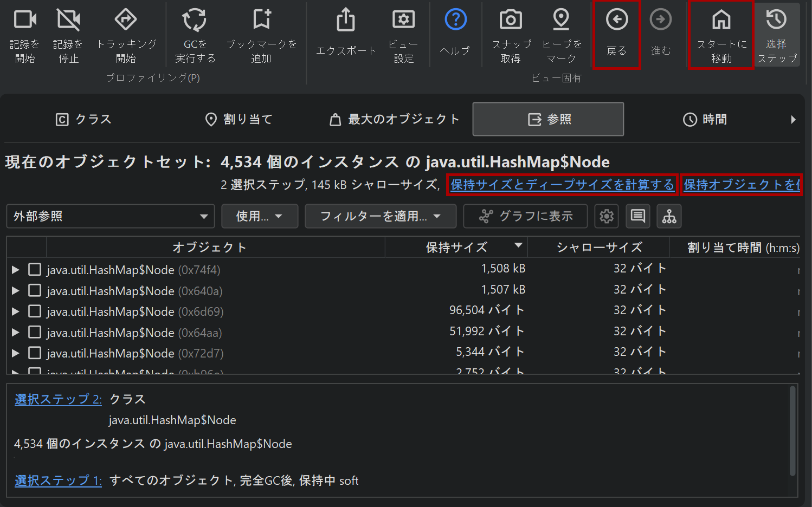
Task: Open the エクスポート export icon
Action: [346, 20]
